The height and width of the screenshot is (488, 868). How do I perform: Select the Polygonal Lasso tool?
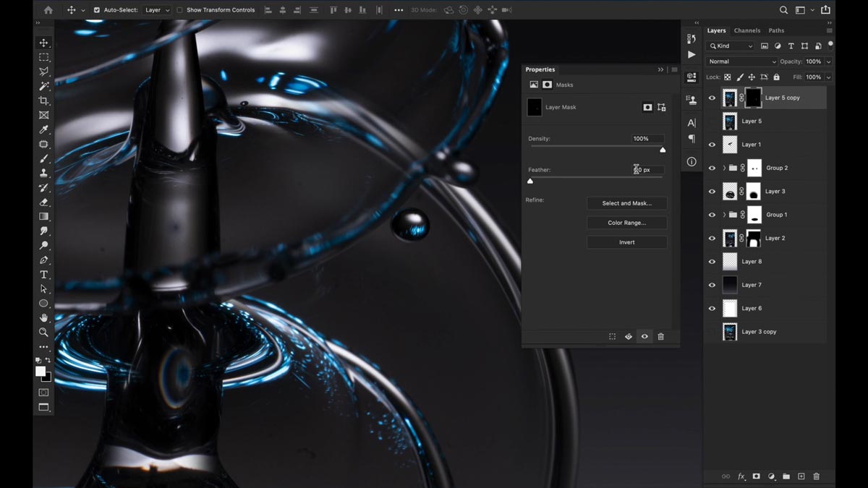44,72
